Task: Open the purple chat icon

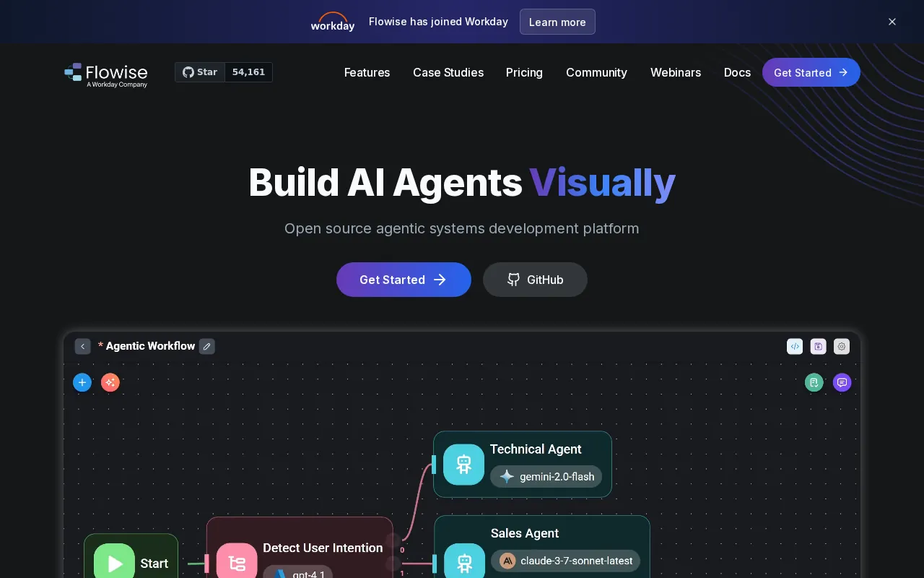Action: tap(842, 382)
